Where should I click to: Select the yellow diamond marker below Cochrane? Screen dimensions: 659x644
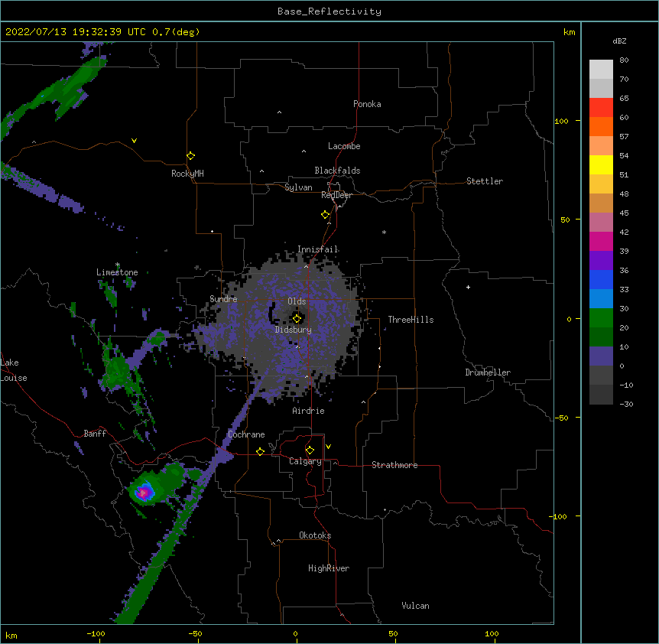pos(260,451)
